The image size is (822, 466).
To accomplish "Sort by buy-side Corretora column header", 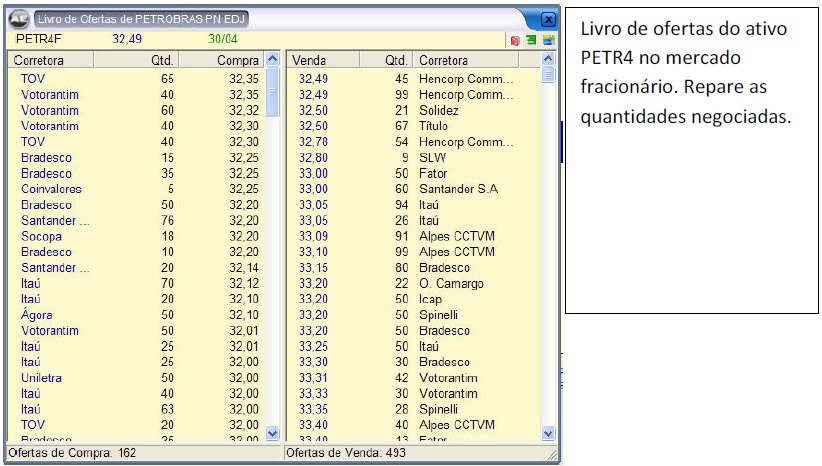I will point(51,60).
